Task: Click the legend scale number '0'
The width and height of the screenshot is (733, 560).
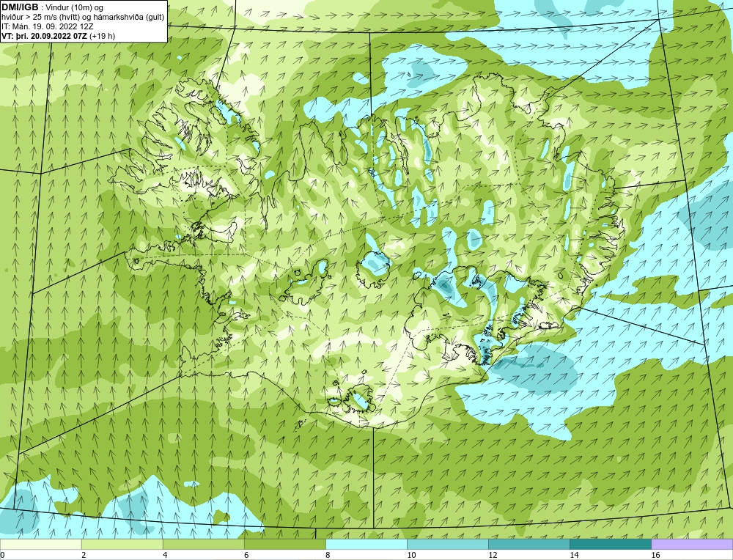Action: (x=2, y=555)
